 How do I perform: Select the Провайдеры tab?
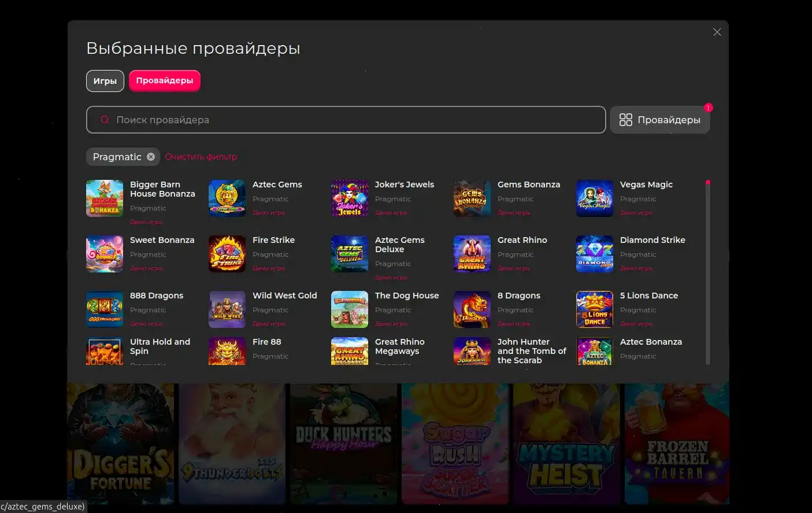point(165,80)
